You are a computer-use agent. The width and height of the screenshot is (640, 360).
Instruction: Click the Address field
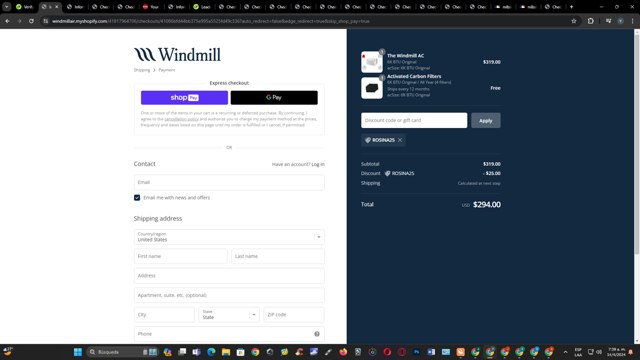(229, 276)
